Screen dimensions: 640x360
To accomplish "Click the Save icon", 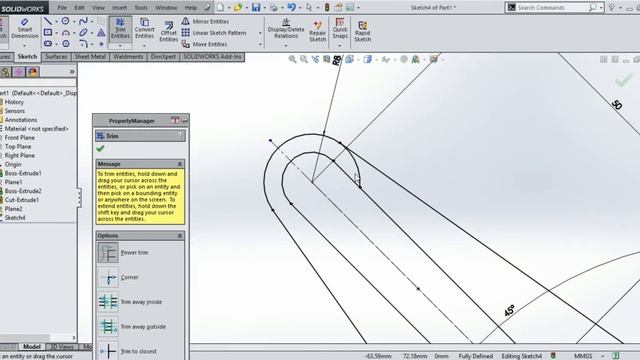I will coord(256,7).
